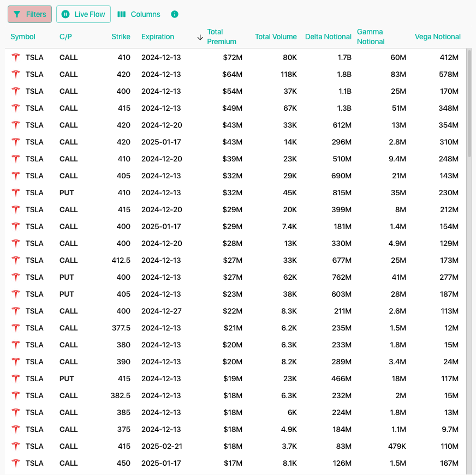
Task: Click Tesla logo in 415 2024-12-20 row
Action: [x=16, y=209]
